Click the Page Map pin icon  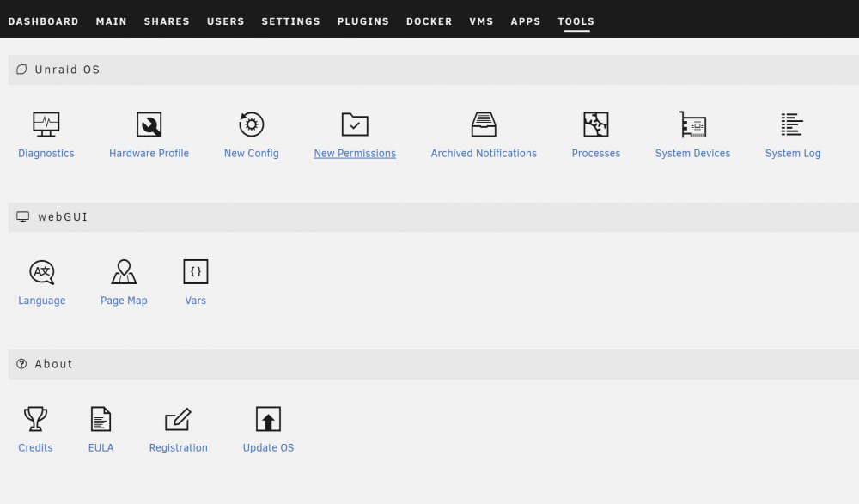124,271
